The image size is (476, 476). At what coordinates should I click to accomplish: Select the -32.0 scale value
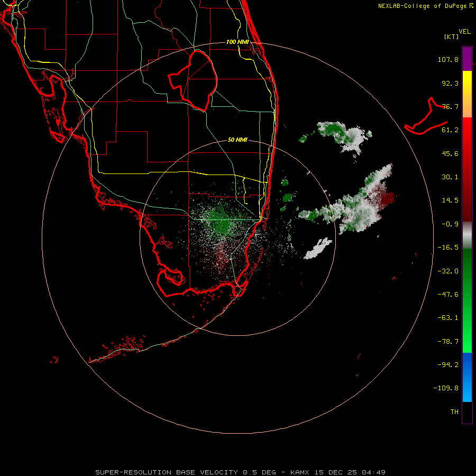coord(448,271)
